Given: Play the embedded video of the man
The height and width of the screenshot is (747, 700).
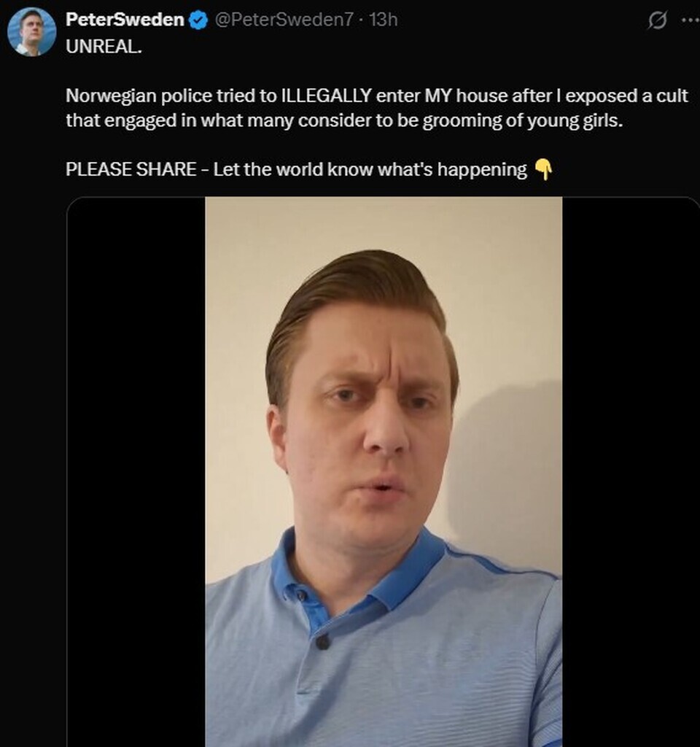Looking at the screenshot, I should coord(384,472).
